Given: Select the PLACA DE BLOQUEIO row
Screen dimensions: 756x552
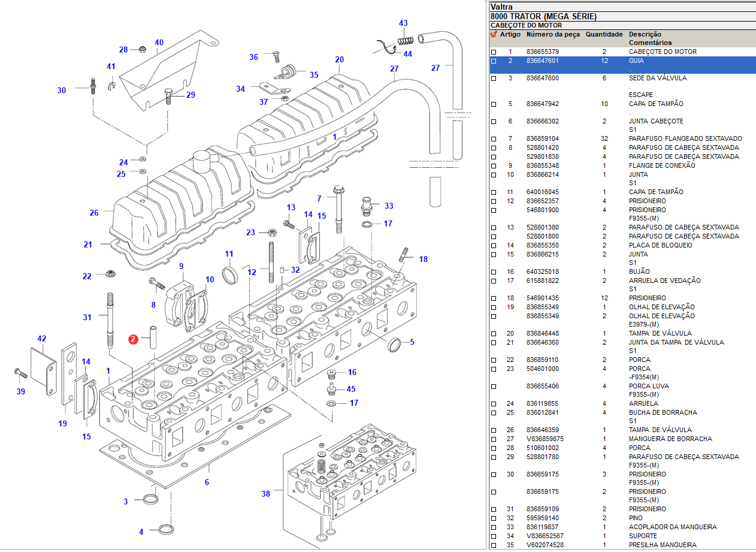Looking at the screenshot, I should (660, 245).
